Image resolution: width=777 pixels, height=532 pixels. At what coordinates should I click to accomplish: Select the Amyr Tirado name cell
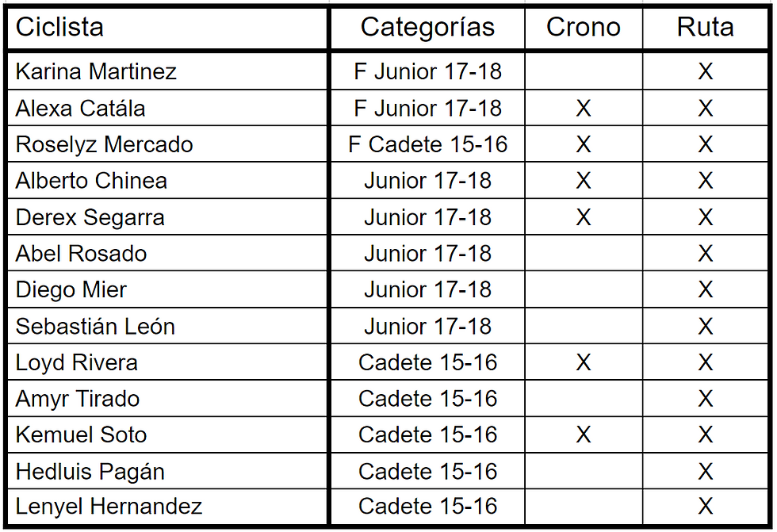coord(78,400)
